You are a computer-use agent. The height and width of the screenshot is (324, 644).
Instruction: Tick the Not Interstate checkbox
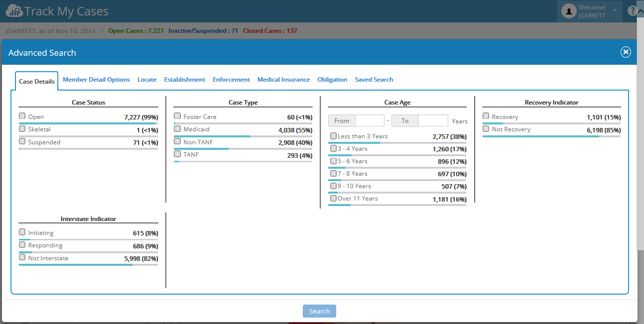(22, 257)
